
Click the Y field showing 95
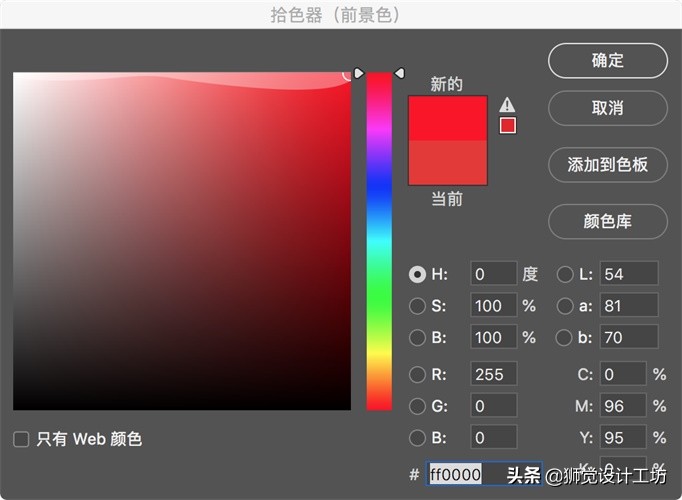coord(623,438)
